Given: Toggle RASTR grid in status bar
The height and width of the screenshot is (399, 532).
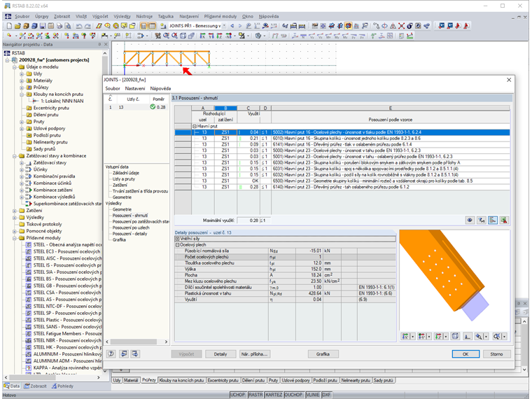Looking at the screenshot, I should click(255, 395).
